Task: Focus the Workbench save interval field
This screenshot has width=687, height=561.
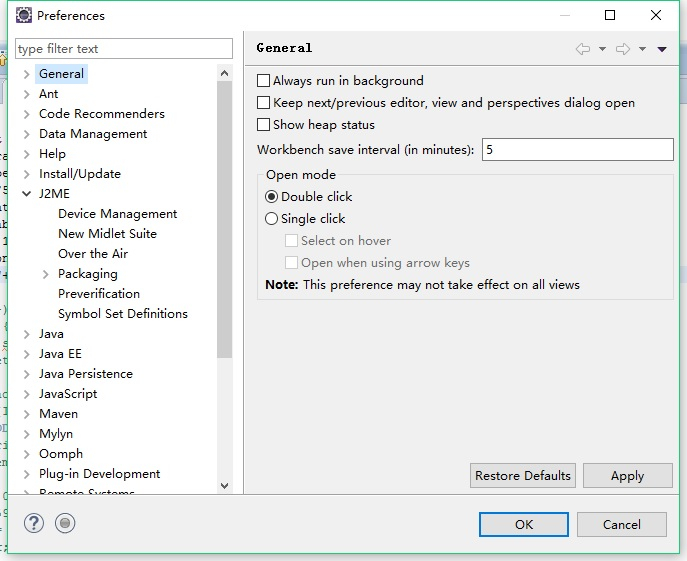Action: pos(577,150)
